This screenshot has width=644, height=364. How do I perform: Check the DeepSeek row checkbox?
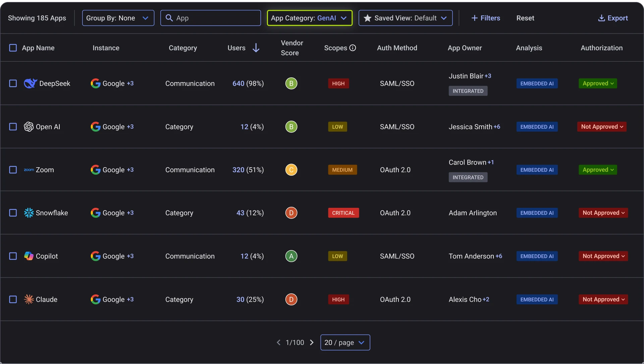[13, 83]
